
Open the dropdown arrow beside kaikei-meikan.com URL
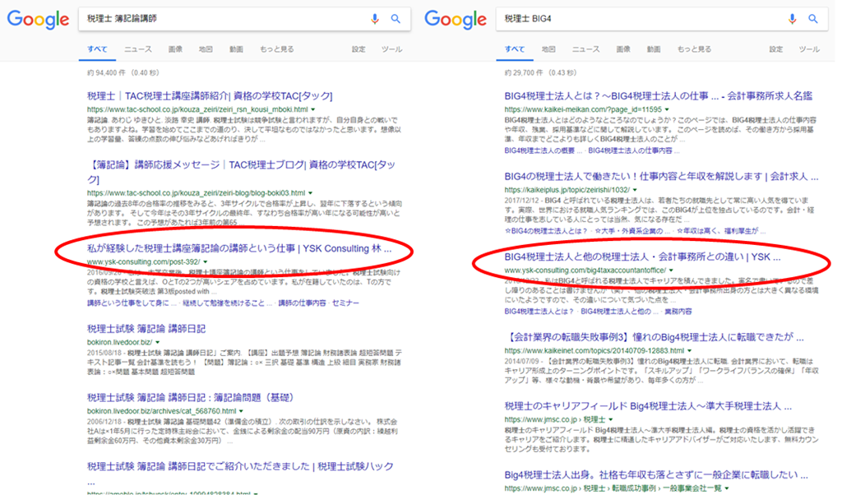667,109
